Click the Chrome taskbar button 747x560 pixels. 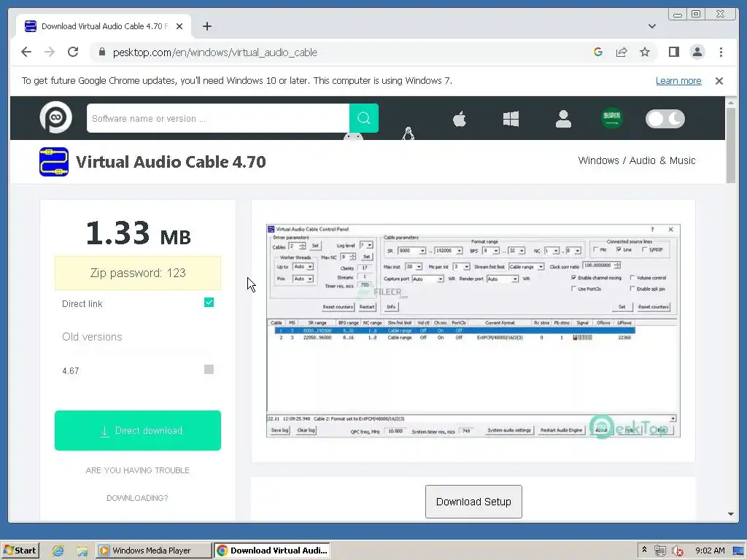pos(271,551)
